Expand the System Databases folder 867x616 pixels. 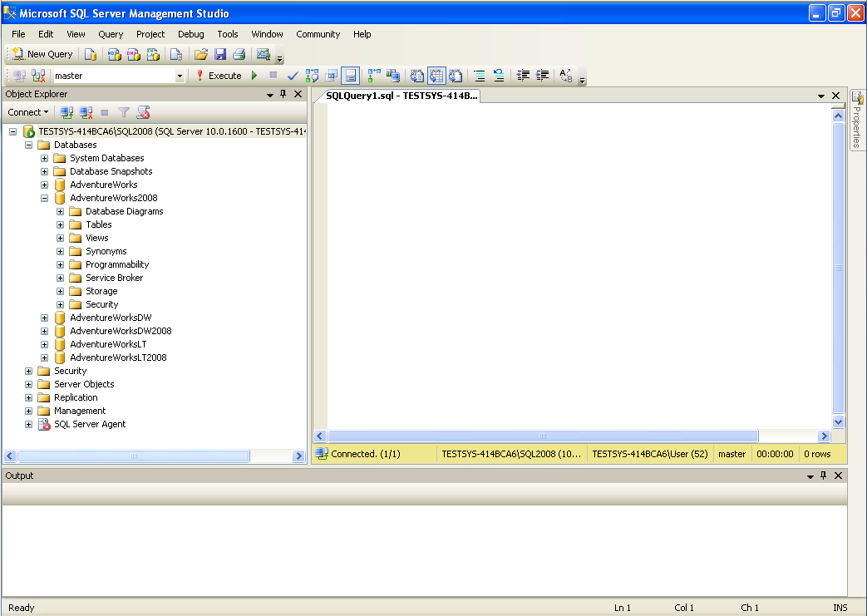pos(44,158)
